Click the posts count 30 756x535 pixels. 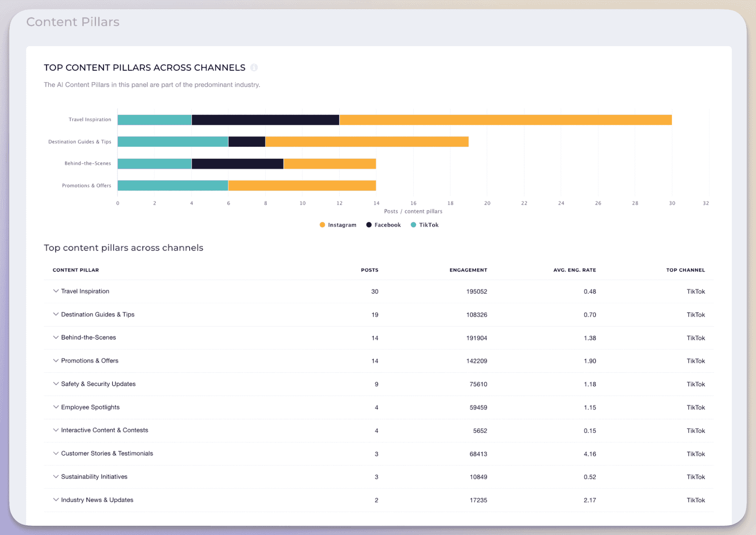[375, 292]
